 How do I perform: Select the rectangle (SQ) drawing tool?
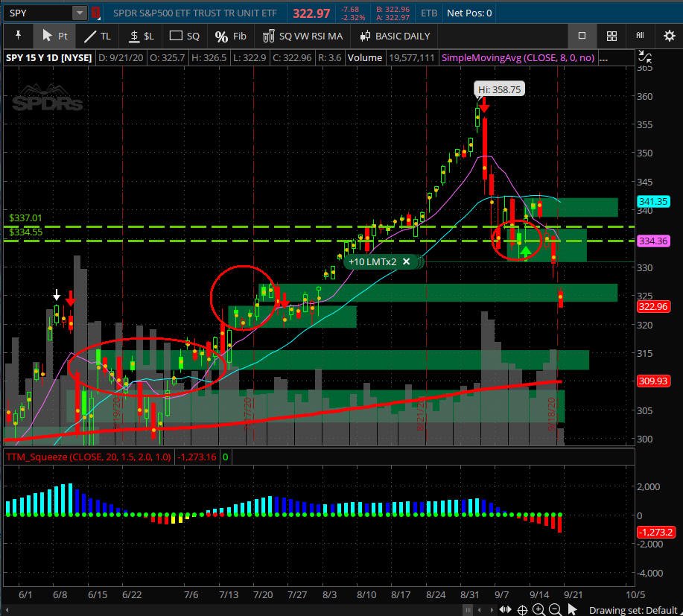tap(185, 36)
